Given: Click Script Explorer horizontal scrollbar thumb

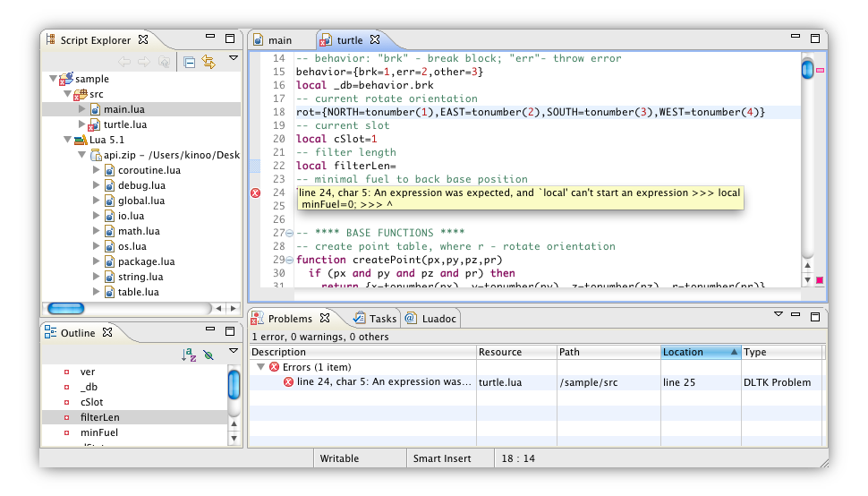Looking at the screenshot, I should click(x=66, y=308).
